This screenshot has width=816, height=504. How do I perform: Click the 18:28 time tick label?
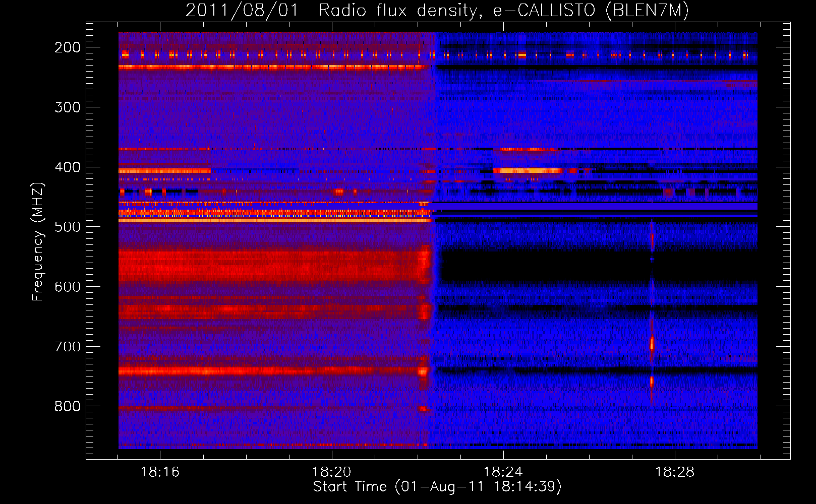(674, 472)
